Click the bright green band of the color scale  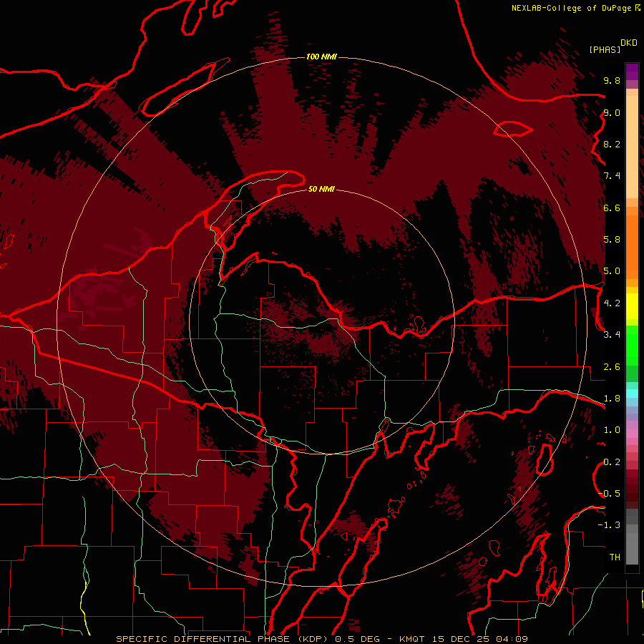tap(632, 345)
